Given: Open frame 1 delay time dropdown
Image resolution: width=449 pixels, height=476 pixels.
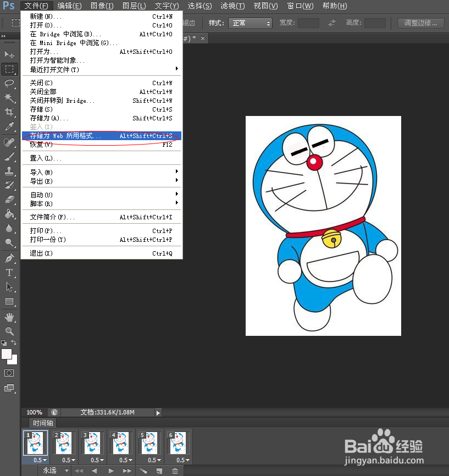Looking at the screenshot, I should pyautogui.click(x=40, y=460).
